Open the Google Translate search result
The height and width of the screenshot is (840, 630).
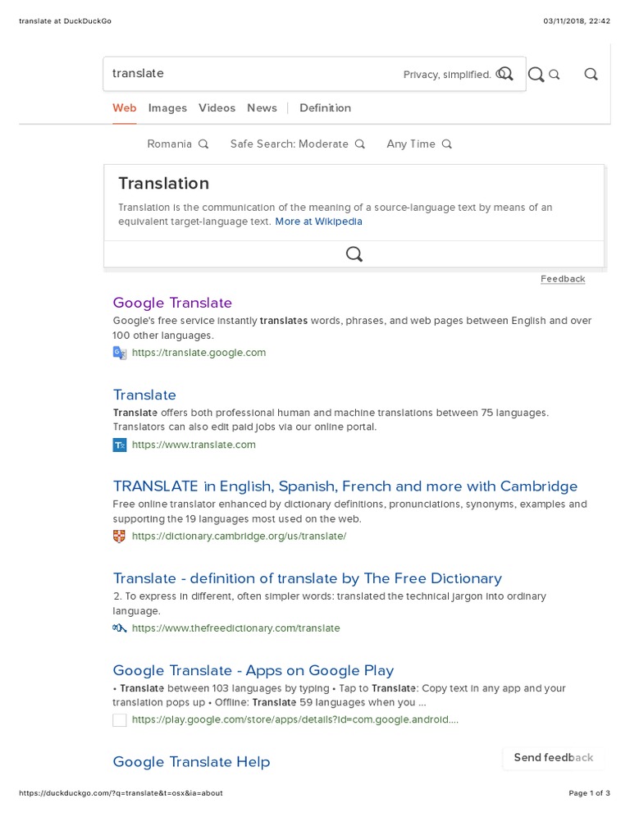pos(172,303)
